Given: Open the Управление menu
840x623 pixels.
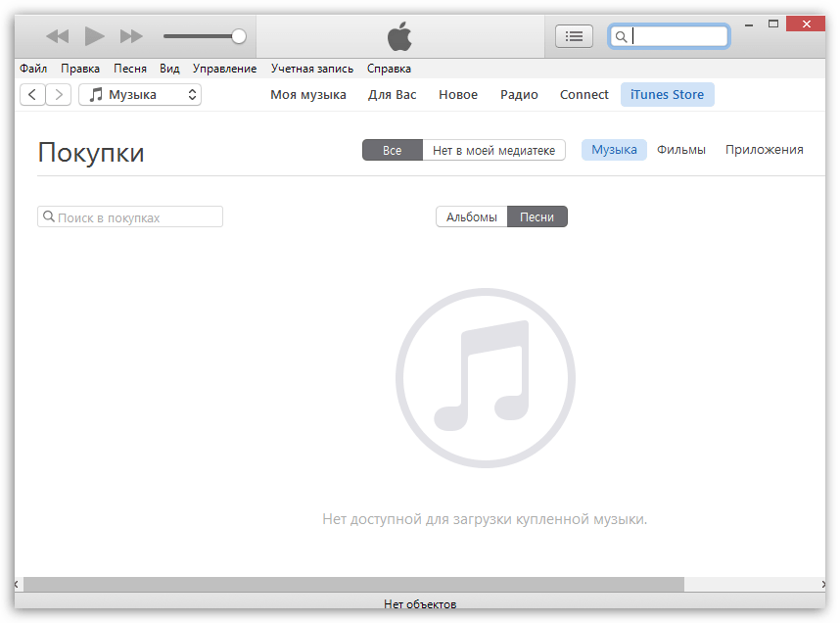Looking at the screenshot, I should tap(224, 69).
